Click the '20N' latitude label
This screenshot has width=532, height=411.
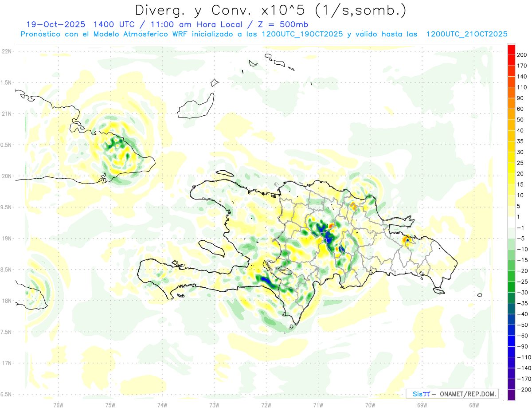coord(7,176)
